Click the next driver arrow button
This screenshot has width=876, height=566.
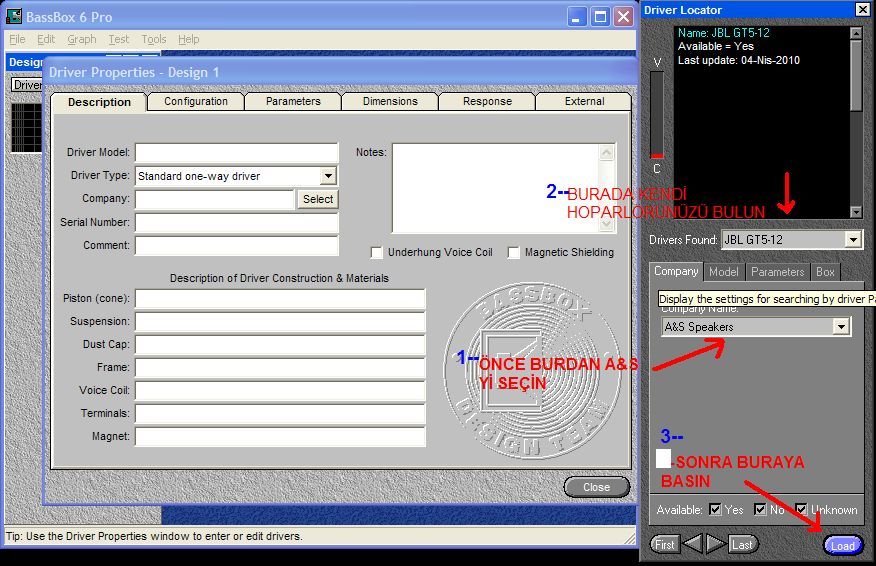point(715,544)
